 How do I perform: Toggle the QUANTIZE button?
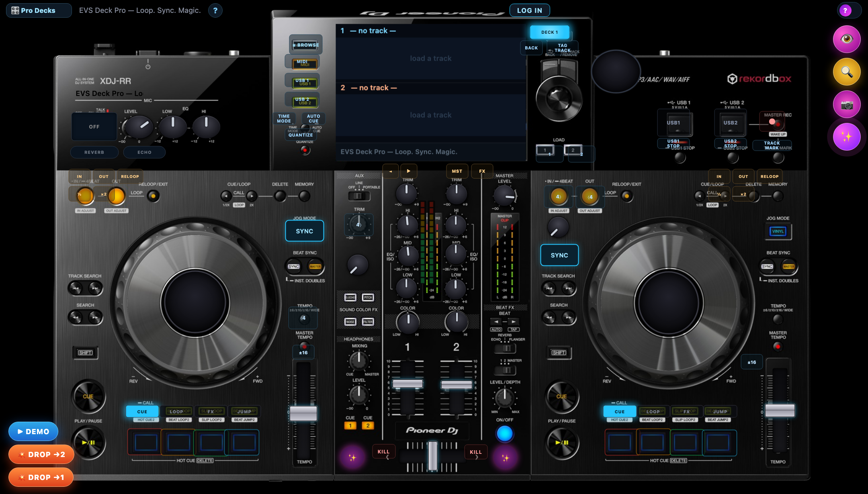click(x=301, y=135)
